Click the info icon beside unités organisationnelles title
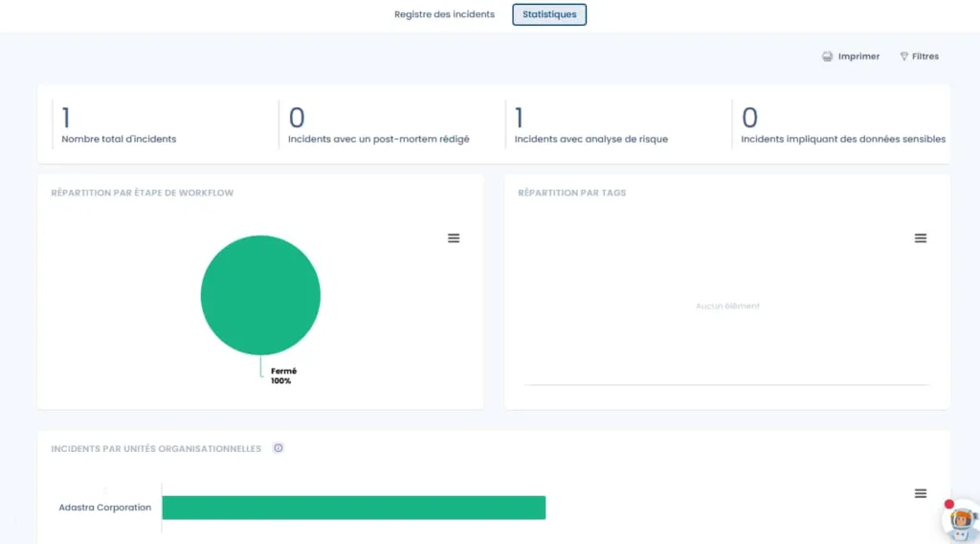Screen dimensions: 980x544 pyautogui.click(x=278, y=448)
